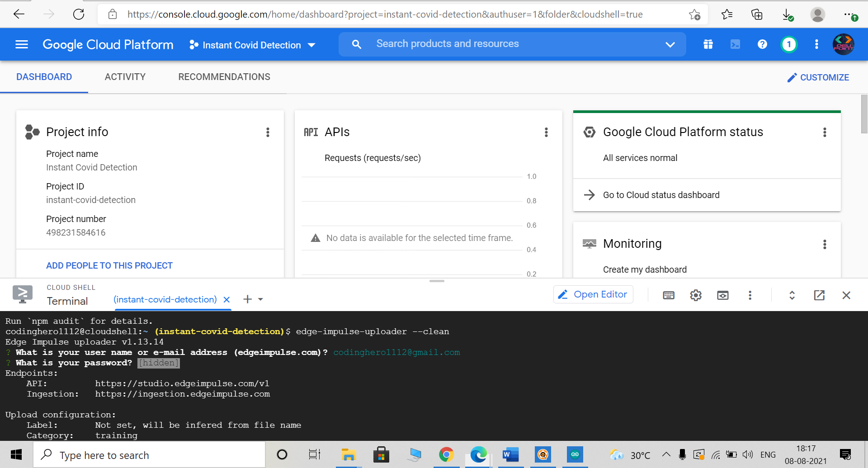Open the Google account avatar

(844, 44)
